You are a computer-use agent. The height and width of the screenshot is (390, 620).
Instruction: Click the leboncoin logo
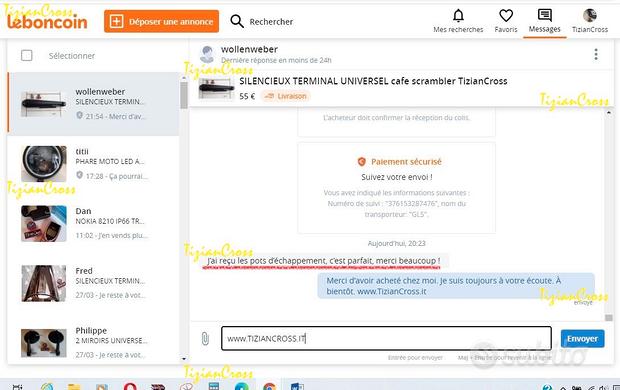point(47,20)
